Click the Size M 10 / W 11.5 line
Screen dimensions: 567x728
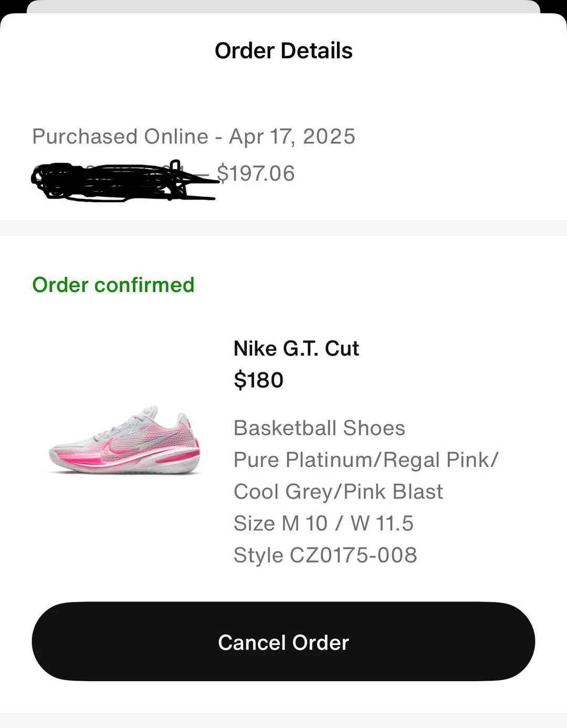point(323,524)
